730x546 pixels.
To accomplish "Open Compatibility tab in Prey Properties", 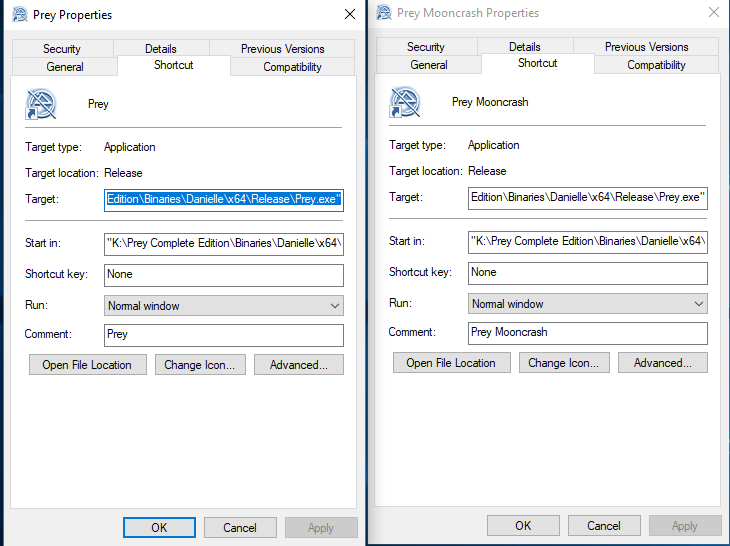I will [292, 67].
